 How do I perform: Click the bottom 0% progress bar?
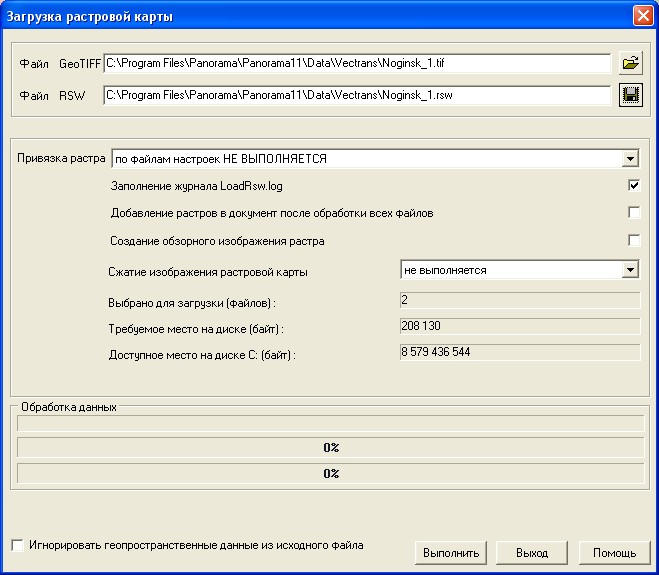(330, 473)
